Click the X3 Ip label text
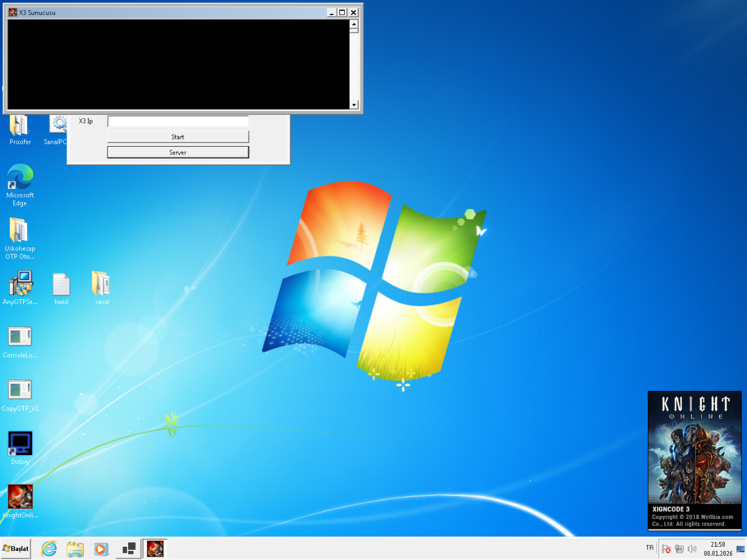747x560 pixels. (85, 121)
